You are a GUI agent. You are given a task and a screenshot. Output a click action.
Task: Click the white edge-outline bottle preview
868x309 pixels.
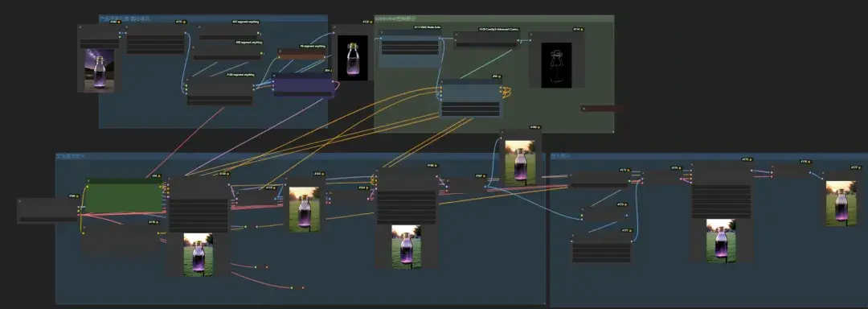[x=556, y=65]
